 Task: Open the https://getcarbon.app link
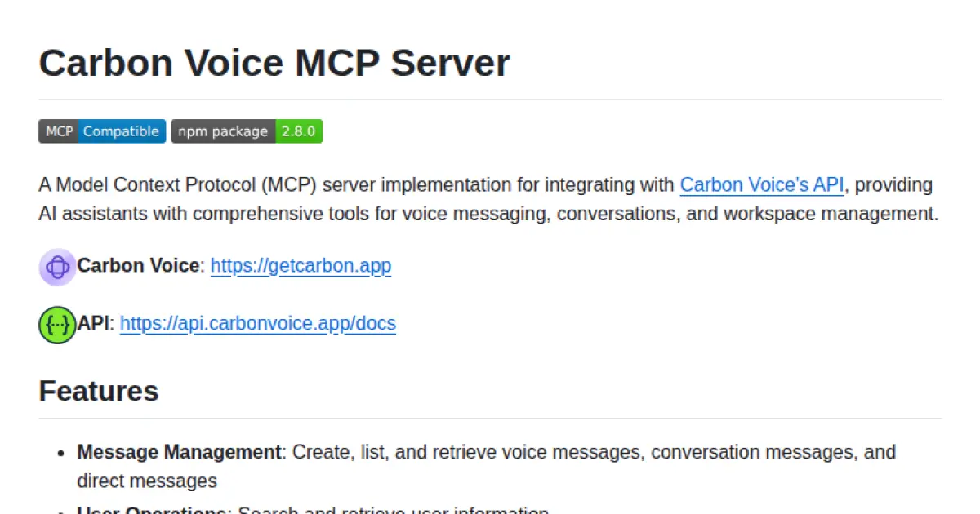point(301,265)
